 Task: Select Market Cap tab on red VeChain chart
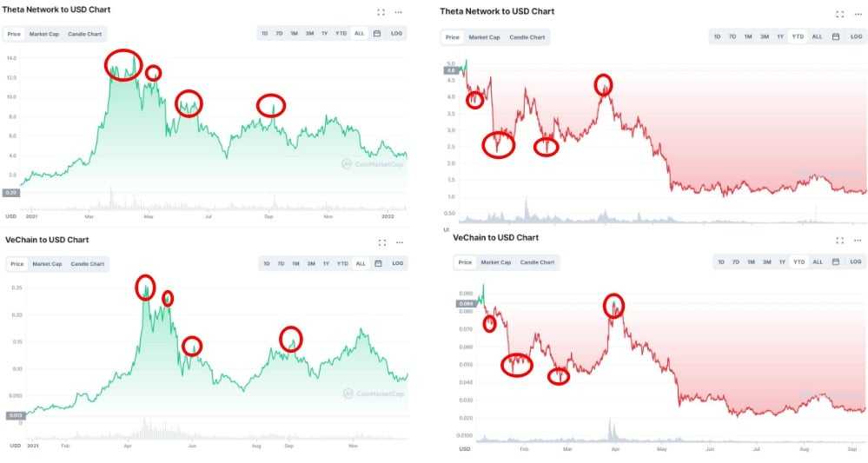pyautogui.click(x=496, y=262)
